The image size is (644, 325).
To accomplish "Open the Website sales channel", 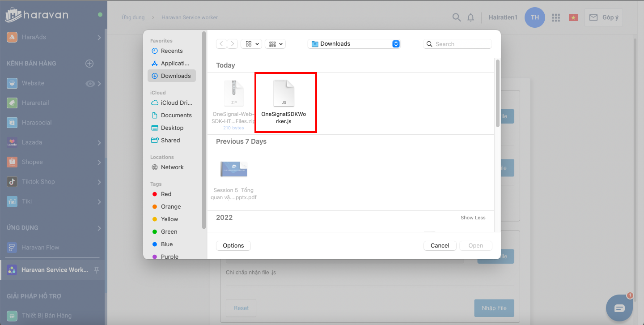I will tap(33, 83).
